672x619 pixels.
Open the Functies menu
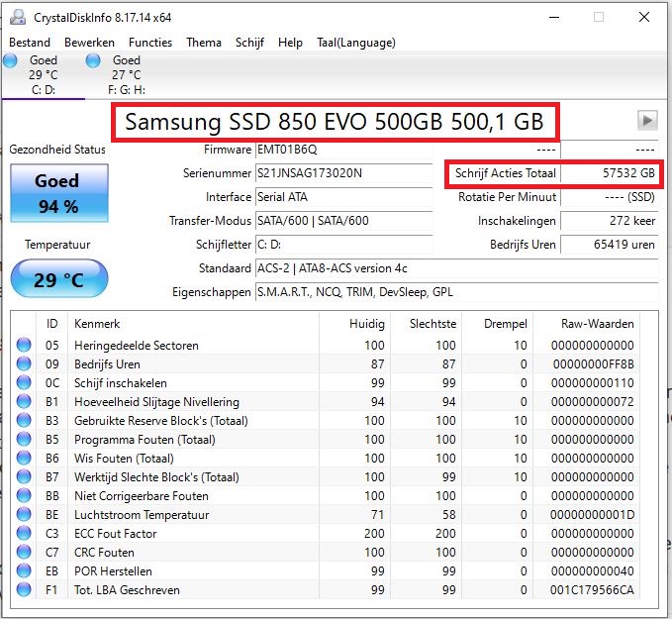pos(149,43)
